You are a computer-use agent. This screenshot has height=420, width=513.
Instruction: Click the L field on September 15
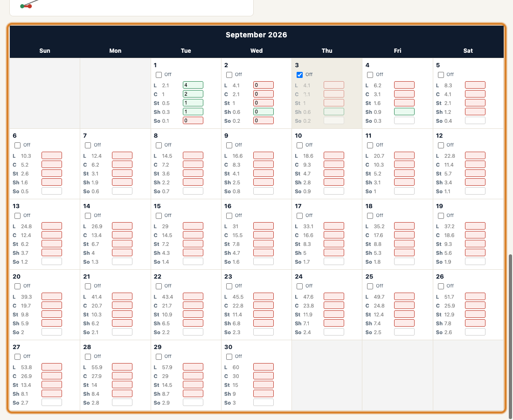(x=193, y=226)
